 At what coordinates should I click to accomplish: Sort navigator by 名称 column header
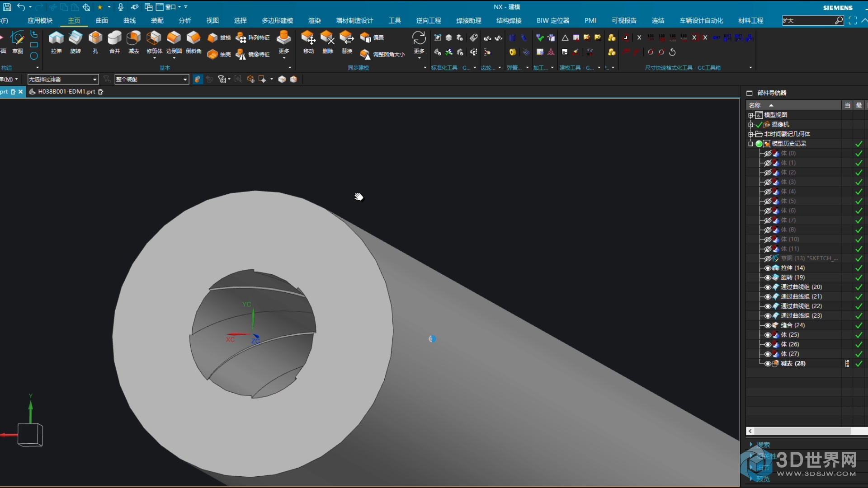pyautogui.click(x=793, y=105)
